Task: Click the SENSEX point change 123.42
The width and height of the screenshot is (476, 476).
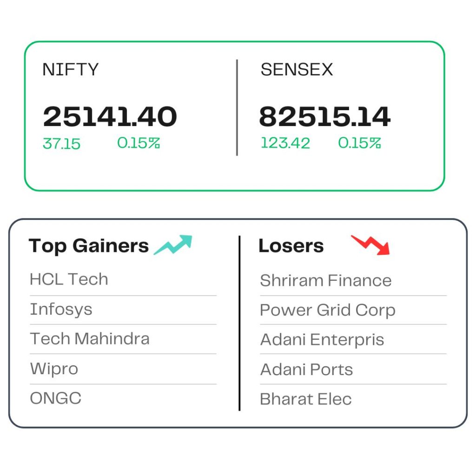Action: click(285, 143)
